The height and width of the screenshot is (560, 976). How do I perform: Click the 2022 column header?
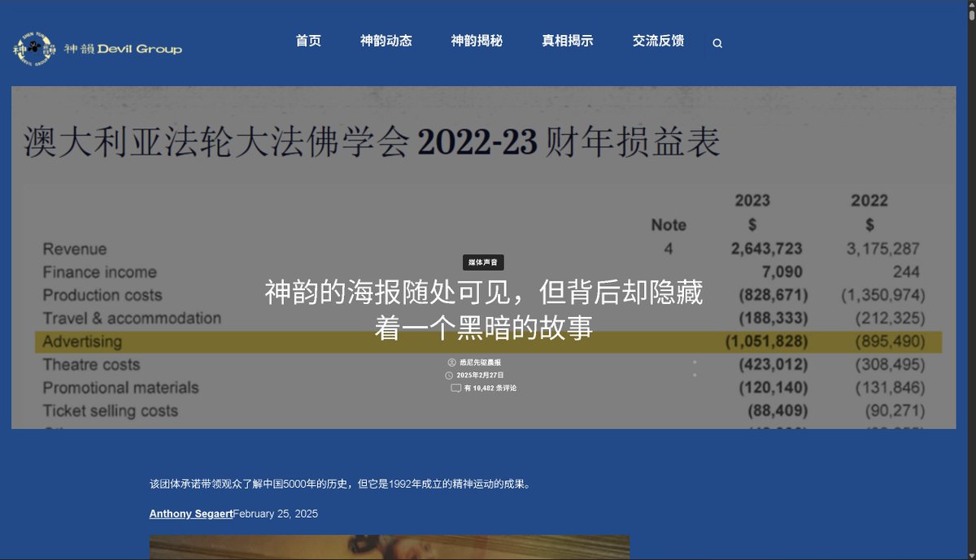(x=869, y=201)
